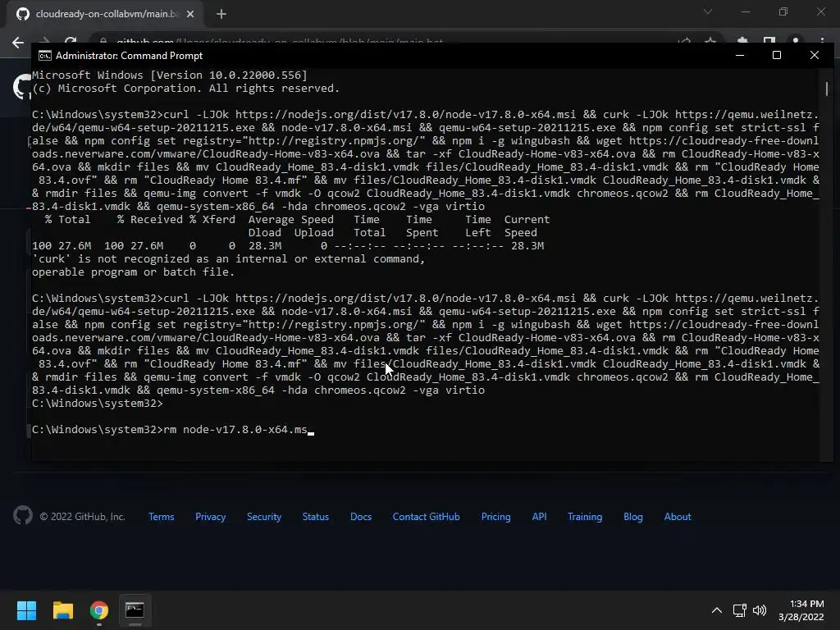This screenshot has height=630, width=840.
Task: Maximize the Command Prompt window
Action: point(776,55)
